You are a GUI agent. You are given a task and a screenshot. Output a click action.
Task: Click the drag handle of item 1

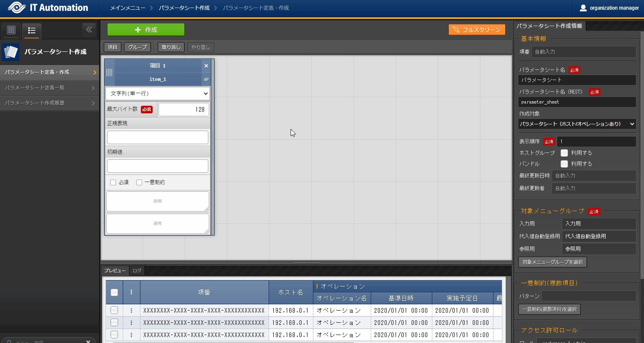tap(109, 72)
